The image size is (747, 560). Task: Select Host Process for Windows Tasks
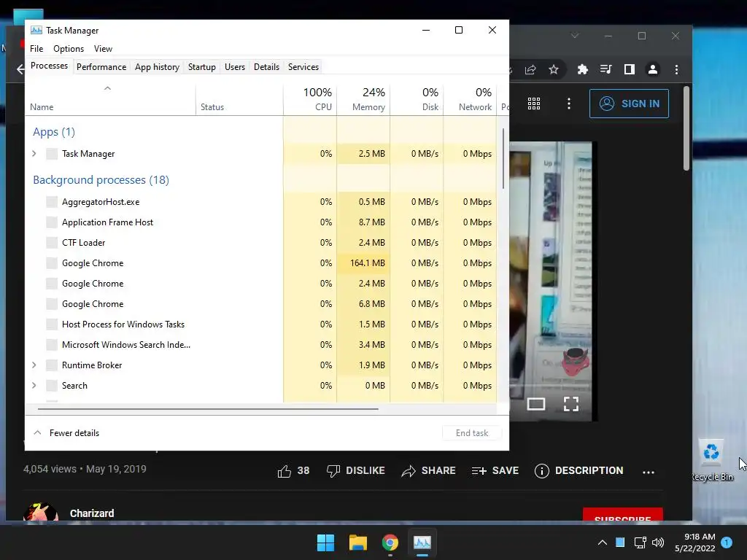(x=260, y=324)
